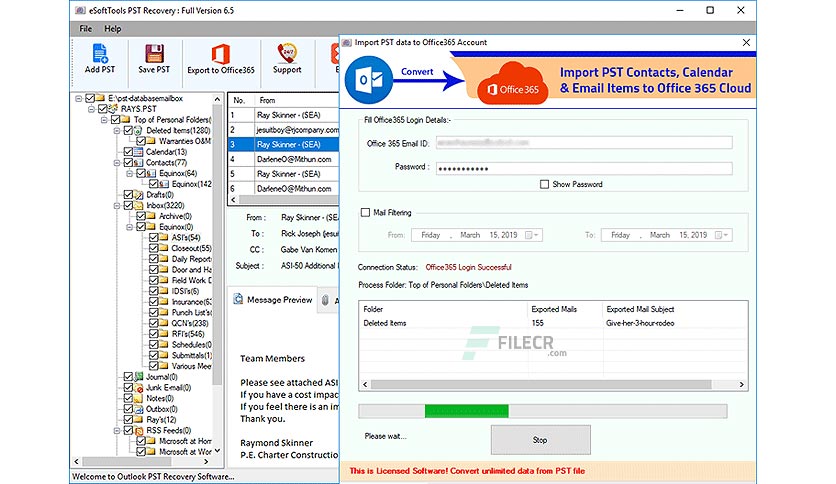The image size is (836, 484).
Task: Click the Closeout(55) folder in tree
Action: (191, 248)
